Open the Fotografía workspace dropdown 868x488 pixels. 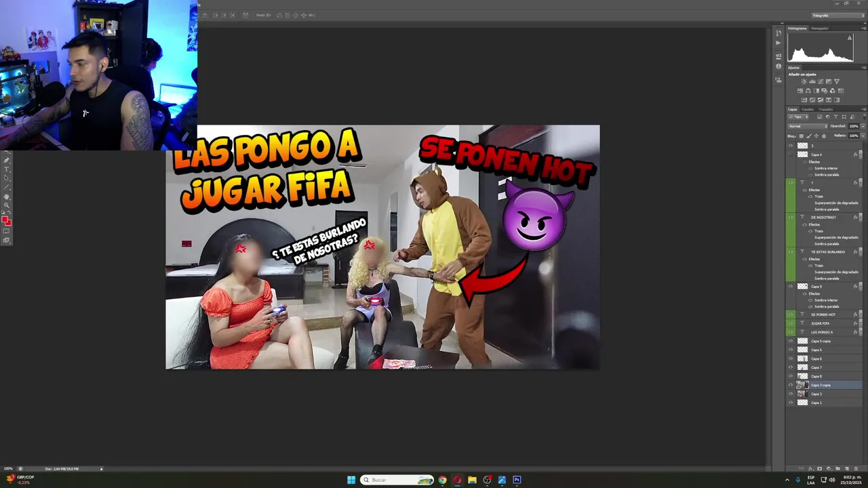click(x=837, y=15)
